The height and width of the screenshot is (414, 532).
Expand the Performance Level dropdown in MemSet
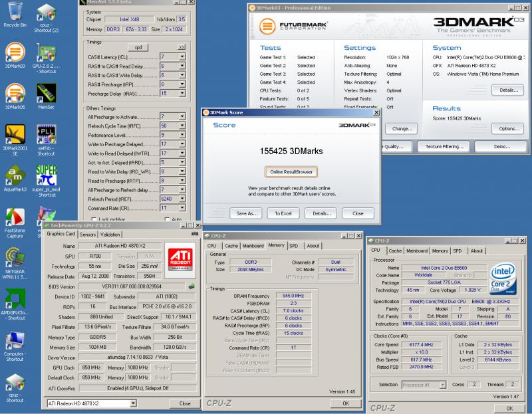pyautogui.click(x=182, y=135)
